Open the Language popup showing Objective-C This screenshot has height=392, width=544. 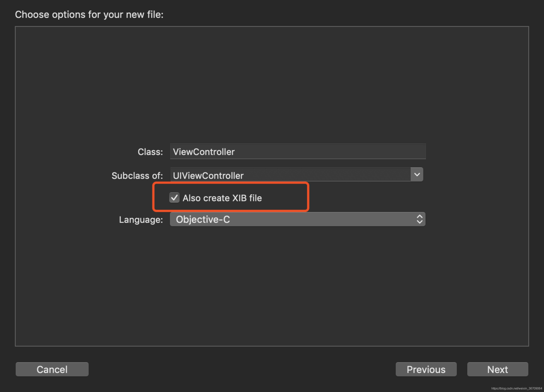click(x=298, y=219)
